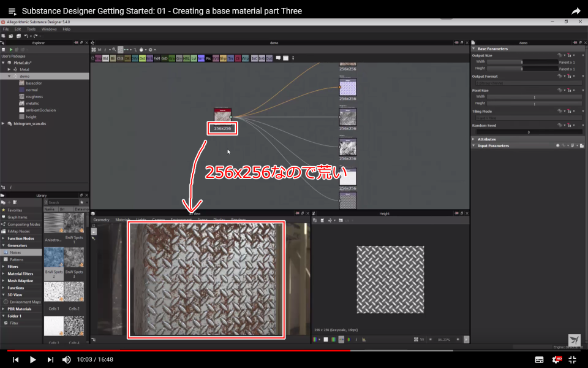Expand the Metal graph in the Explorer
588x368 pixels.
(x=9, y=69)
